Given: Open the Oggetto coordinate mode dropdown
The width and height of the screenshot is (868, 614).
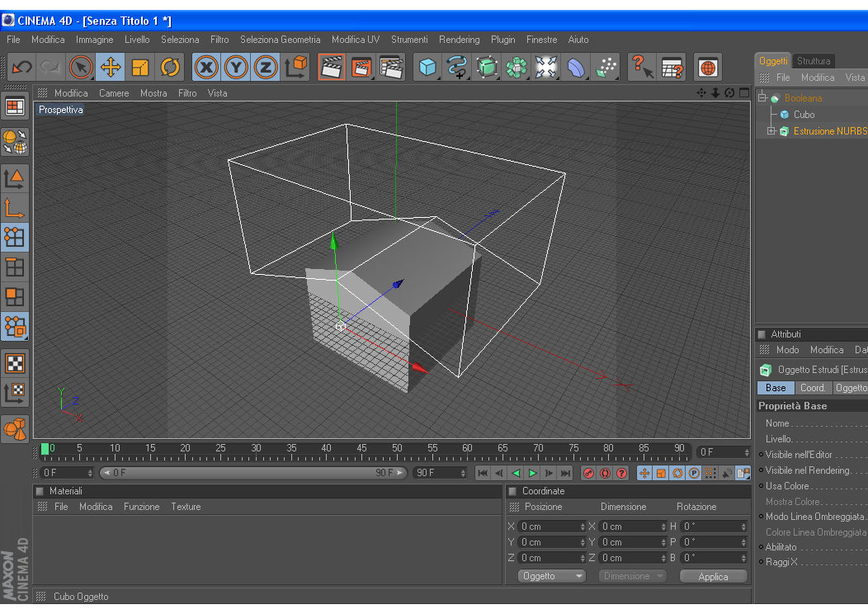Looking at the screenshot, I should (x=551, y=576).
